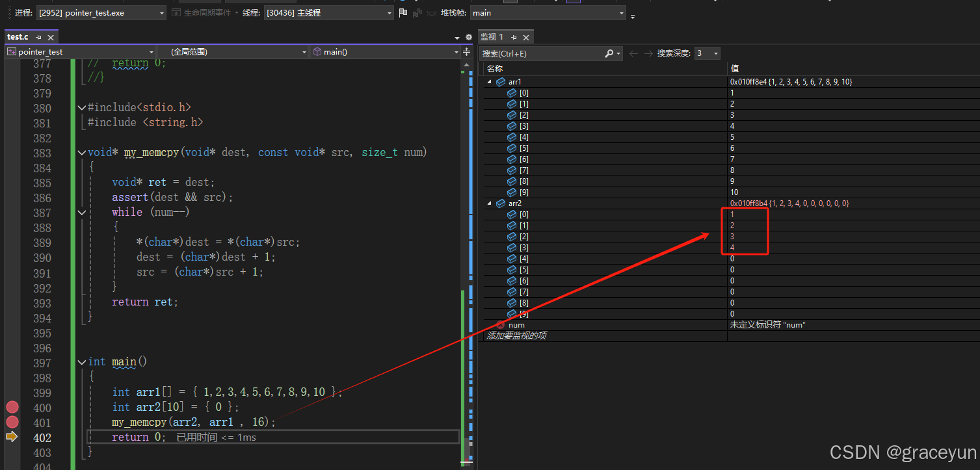Open the thread dropdown showing 主线程
Screen dimensions: 980x470
coord(329,13)
